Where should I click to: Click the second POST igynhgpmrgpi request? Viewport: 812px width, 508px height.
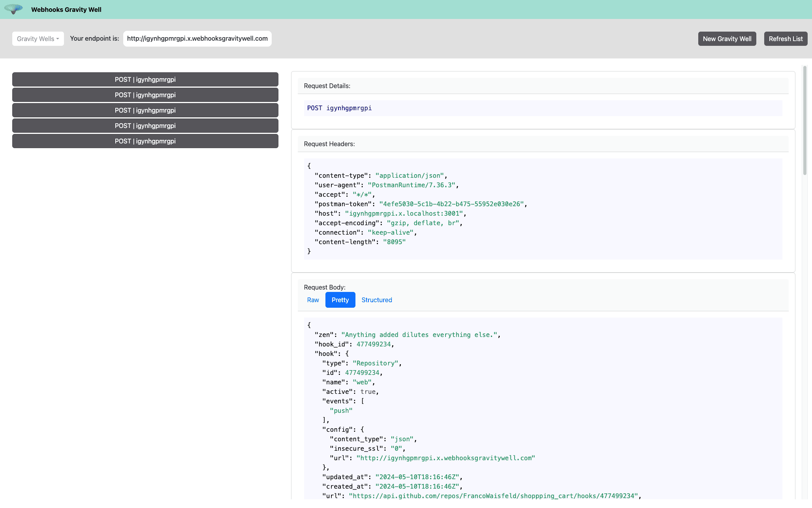tap(145, 94)
